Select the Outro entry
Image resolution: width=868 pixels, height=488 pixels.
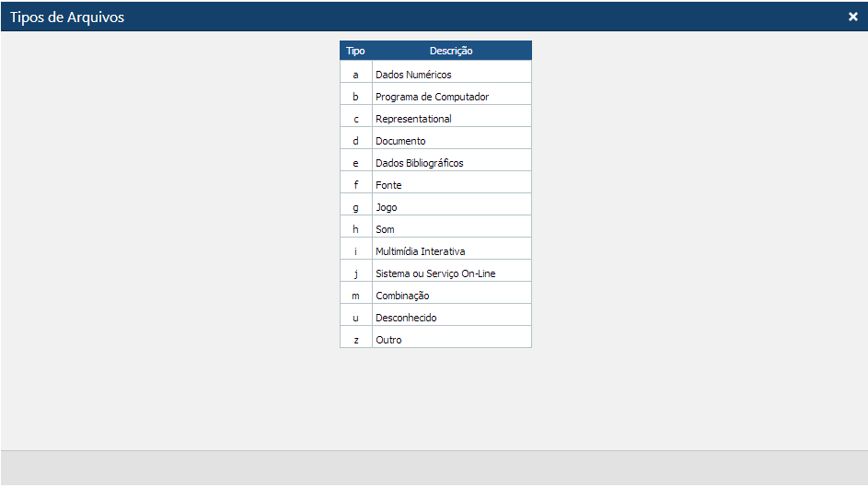coord(388,340)
